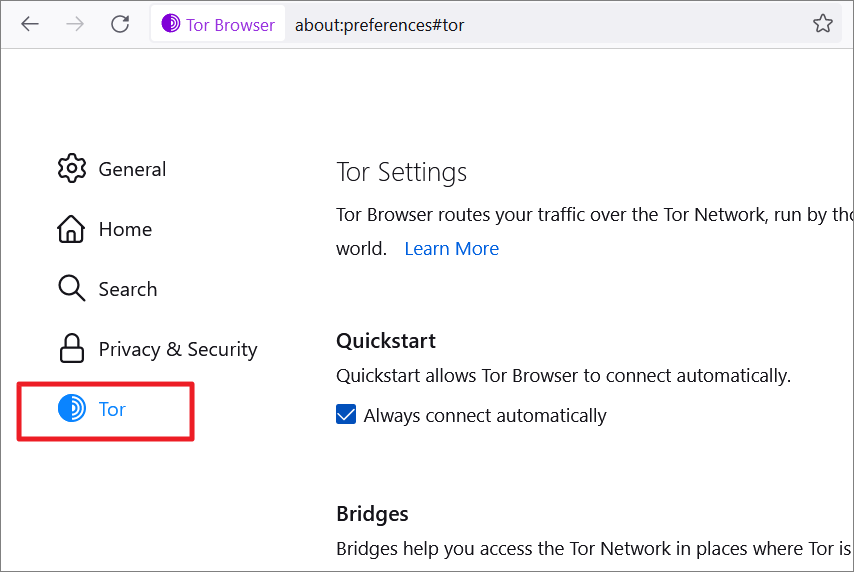Open the Learn More link

(x=452, y=248)
